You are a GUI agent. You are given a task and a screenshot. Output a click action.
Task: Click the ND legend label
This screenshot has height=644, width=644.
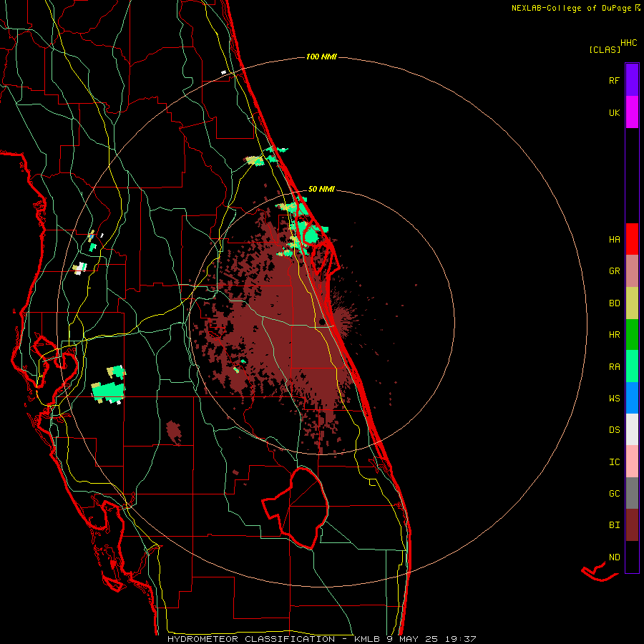pos(614,557)
